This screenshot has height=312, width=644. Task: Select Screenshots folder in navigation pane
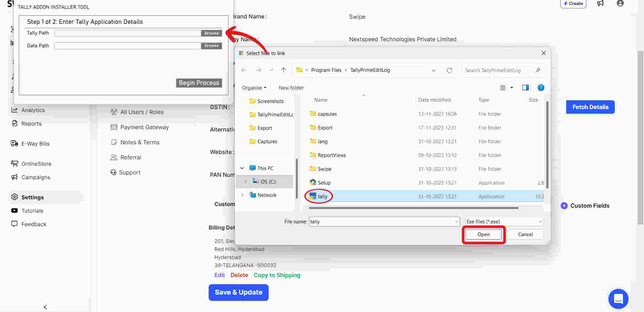click(267, 101)
